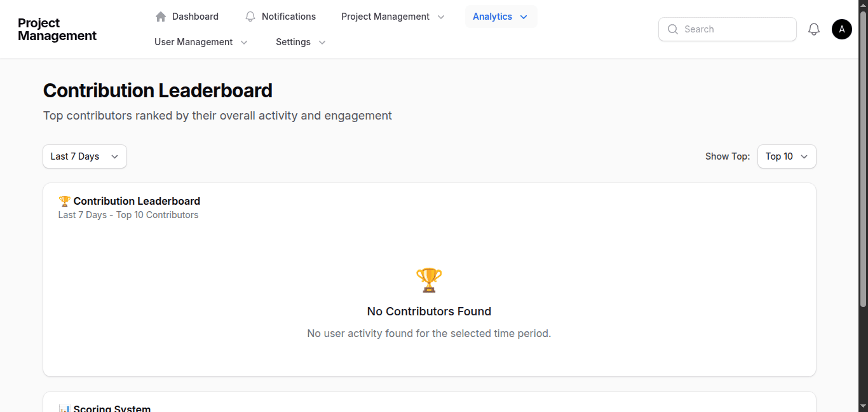
Task: Open the Analytics menu
Action: click(501, 16)
